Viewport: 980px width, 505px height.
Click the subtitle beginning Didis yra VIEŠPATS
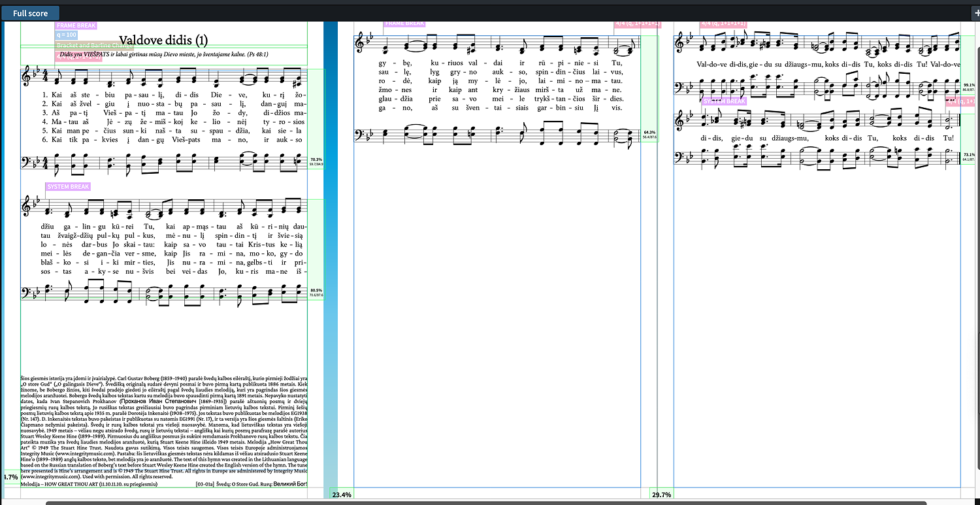164,54
